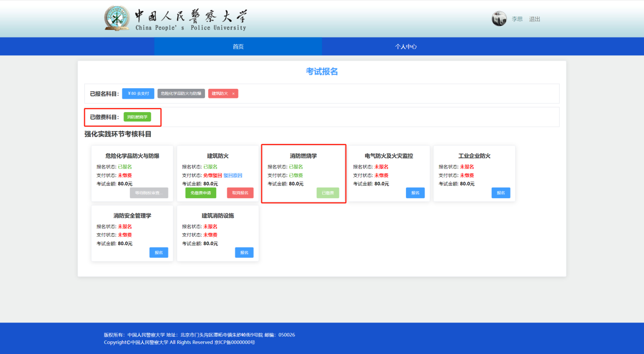This screenshot has width=644, height=354.
Task: Click 退出 to log out
Action: 534,19
